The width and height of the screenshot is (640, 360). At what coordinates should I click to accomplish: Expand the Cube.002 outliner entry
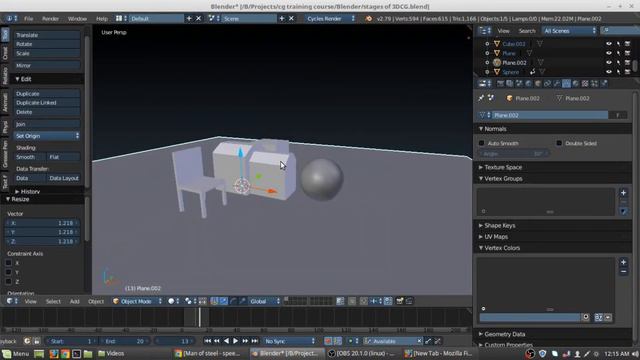click(x=487, y=44)
